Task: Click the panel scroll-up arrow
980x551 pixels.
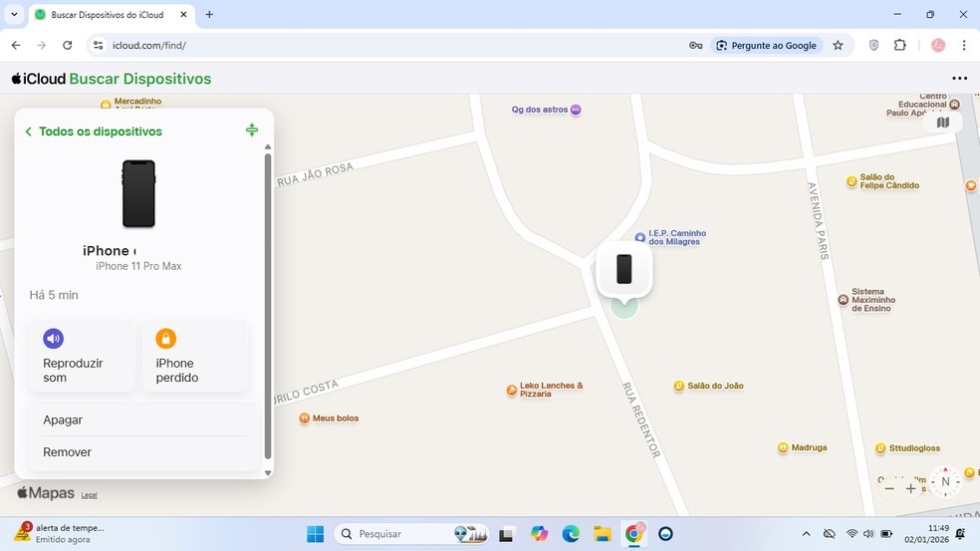Action: (x=268, y=147)
